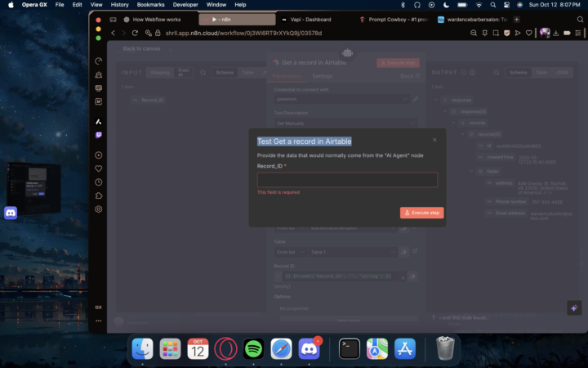The height and width of the screenshot is (368, 588).
Task: Select Schema view in OUTPUT panel
Action: (519, 73)
